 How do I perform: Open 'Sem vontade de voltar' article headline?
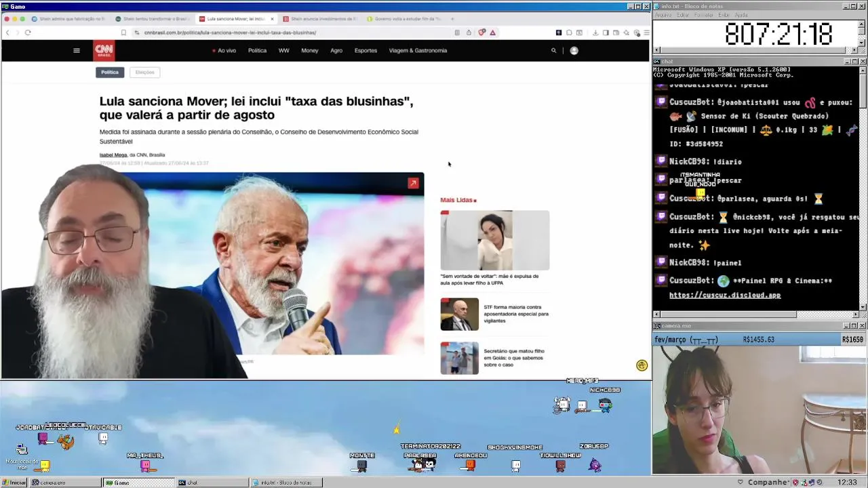tap(490, 279)
